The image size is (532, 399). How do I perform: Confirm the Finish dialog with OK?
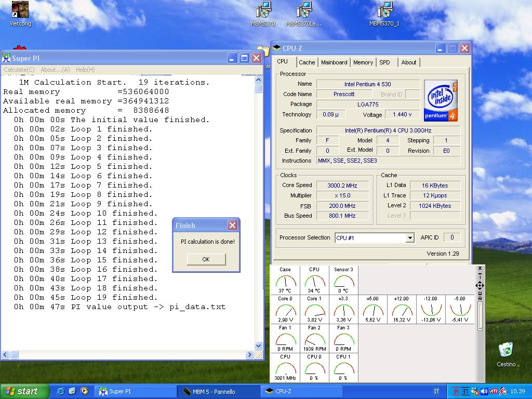(206, 259)
